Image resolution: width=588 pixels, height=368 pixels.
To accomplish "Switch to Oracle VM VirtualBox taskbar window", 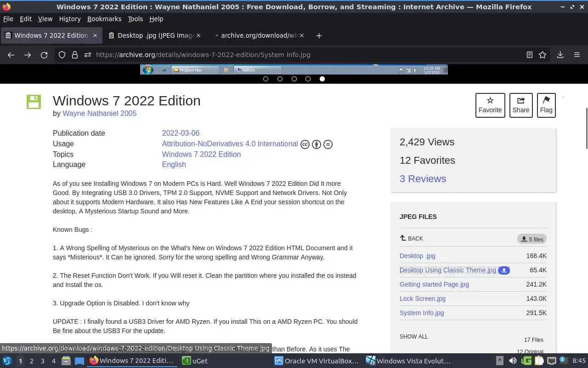I will (317, 361).
